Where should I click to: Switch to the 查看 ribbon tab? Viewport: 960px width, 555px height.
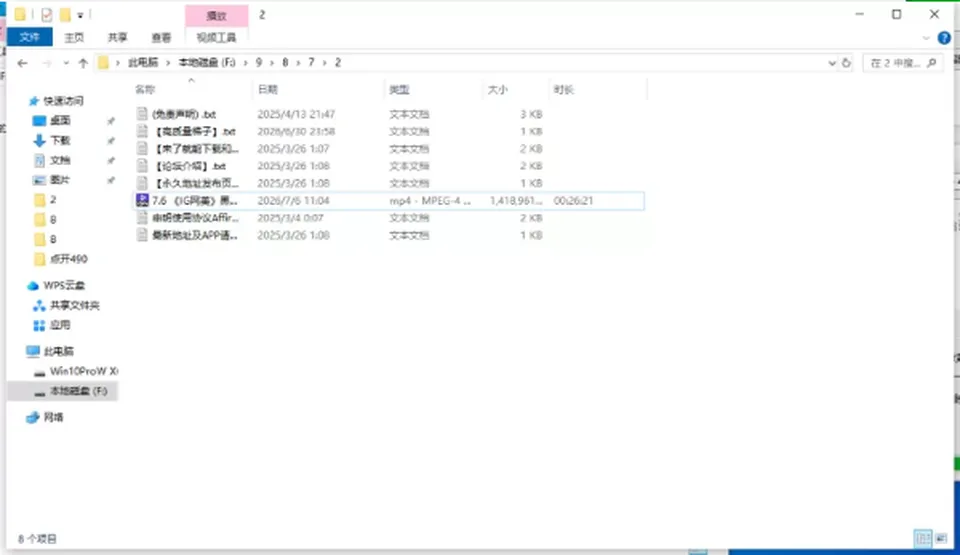[161, 37]
